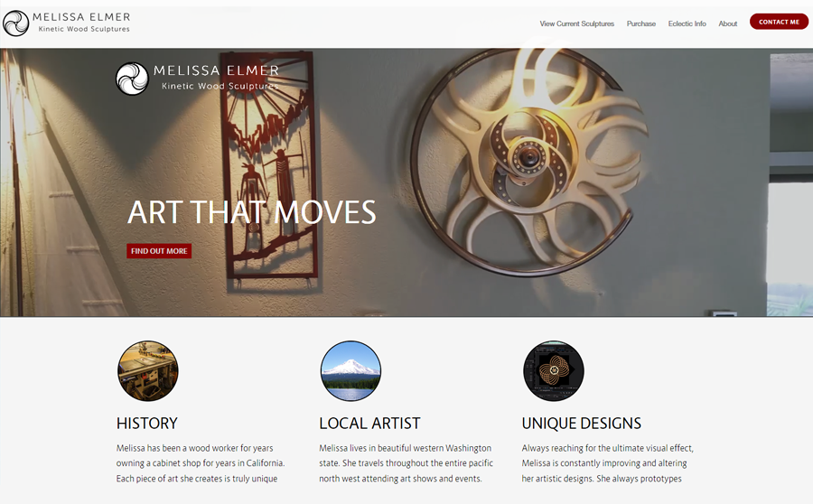Click the Melissa Elmer hero banner title

216,70
